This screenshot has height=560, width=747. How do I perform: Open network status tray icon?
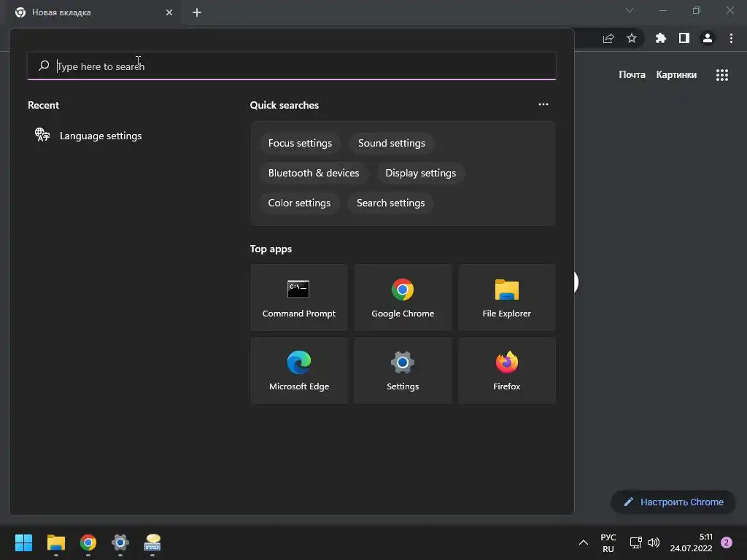[x=635, y=542]
